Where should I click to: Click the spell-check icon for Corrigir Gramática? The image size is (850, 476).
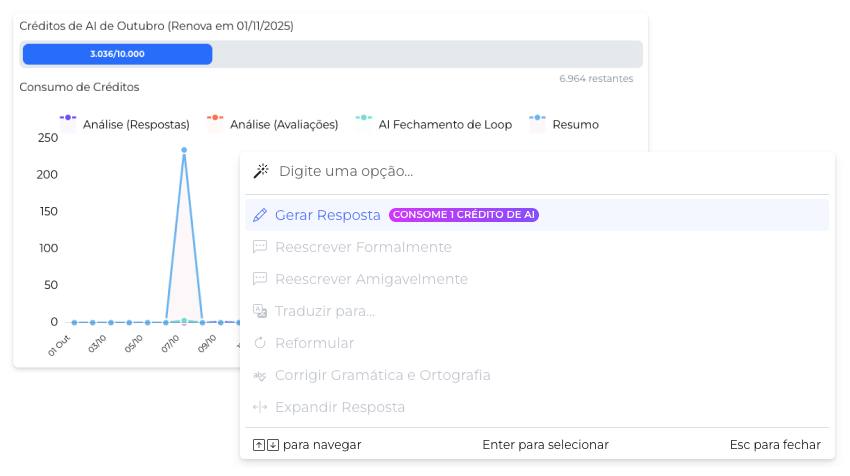click(260, 375)
